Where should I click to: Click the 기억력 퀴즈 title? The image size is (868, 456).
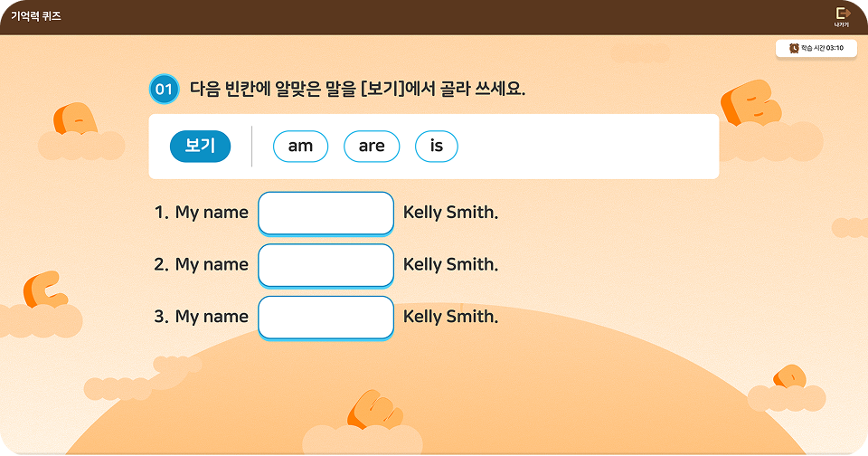pyautogui.click(x=36, y=16)
